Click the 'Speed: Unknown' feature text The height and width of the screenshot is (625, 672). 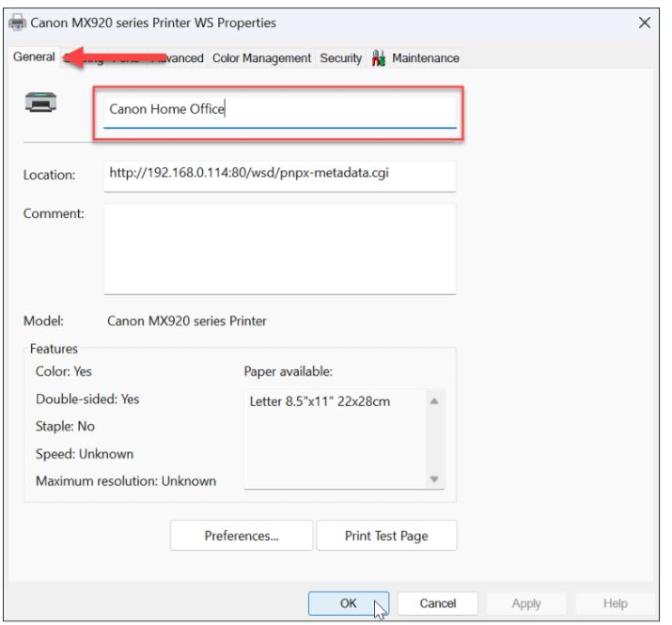click(x=85, y=454)
